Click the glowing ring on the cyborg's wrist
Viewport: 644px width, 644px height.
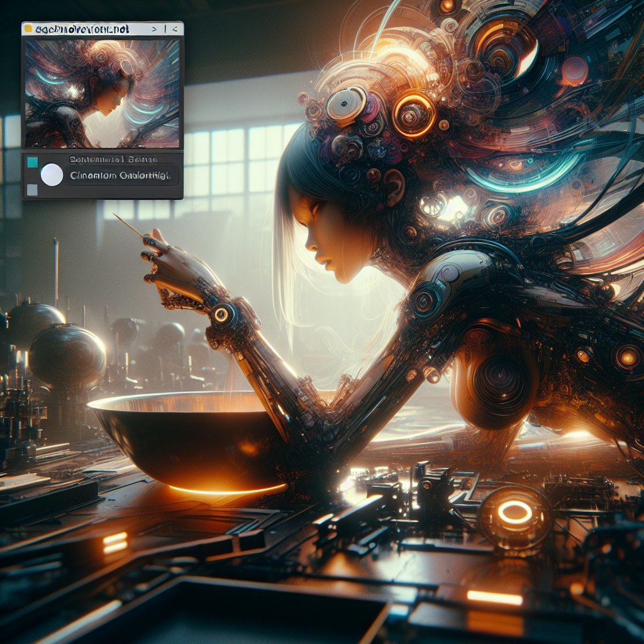pos(221,314)
